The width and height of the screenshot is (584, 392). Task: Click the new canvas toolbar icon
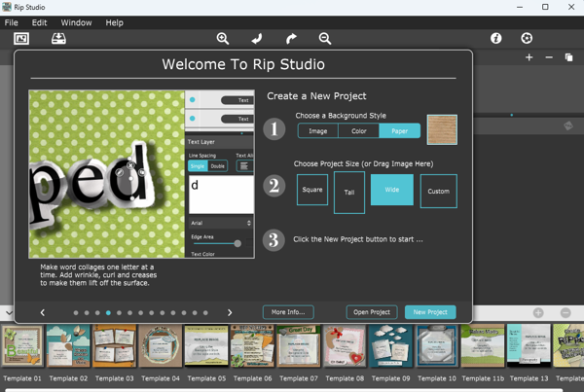tap(21, 38)
